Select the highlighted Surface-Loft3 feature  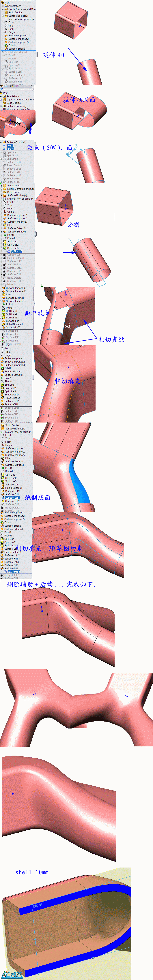[x=12, y=498]
